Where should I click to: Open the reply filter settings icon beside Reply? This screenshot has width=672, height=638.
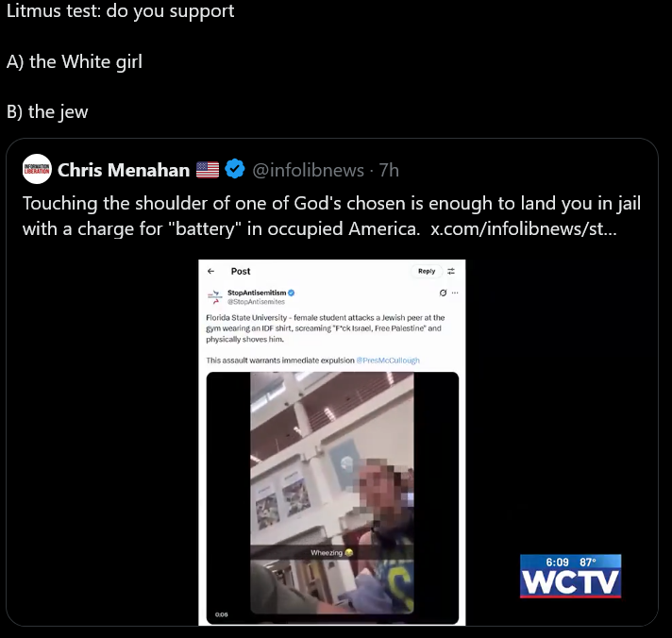point(451,271)
